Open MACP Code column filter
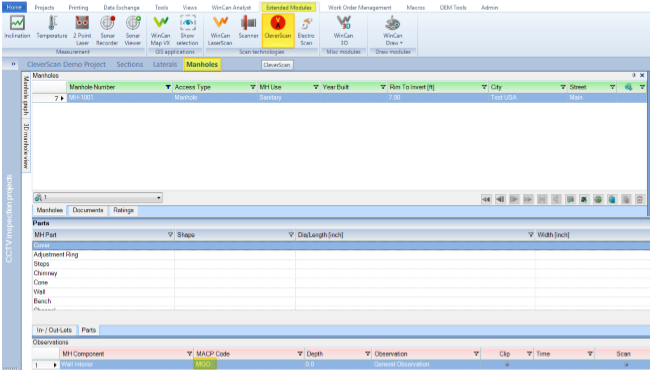The height and width of the screenshot is (370, 651). tap(300, 354)
